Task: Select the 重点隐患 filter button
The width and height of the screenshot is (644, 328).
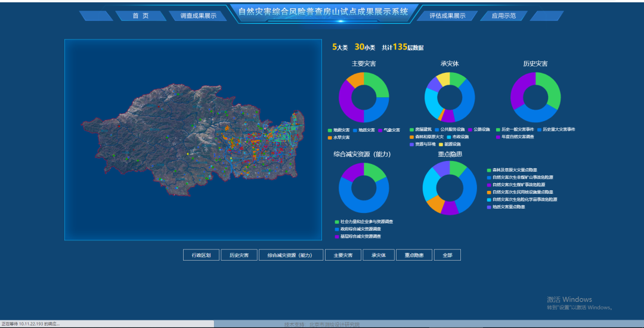Action: tap(414, 255)
